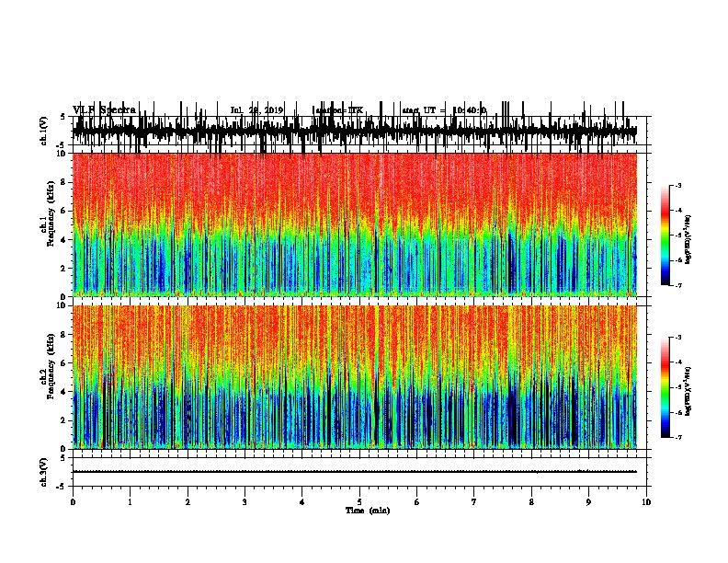
Task: Click time-axis tick label '3'
Action: [245, 502]
